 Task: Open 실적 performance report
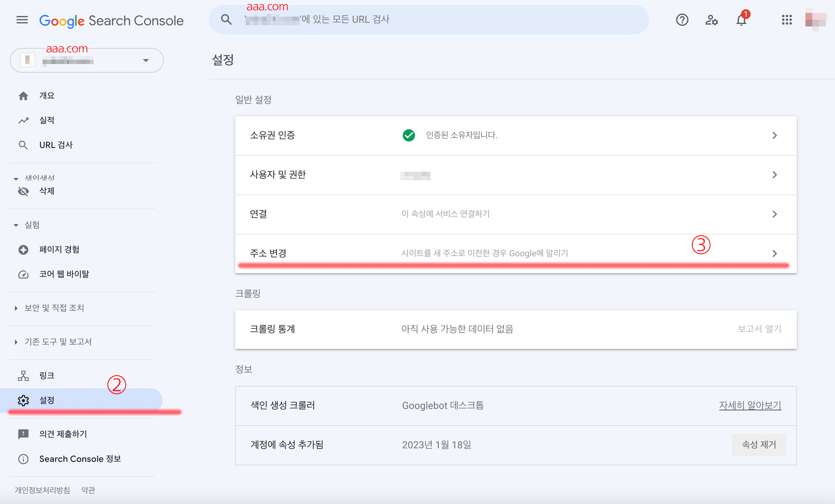click(x=47, y=120)
